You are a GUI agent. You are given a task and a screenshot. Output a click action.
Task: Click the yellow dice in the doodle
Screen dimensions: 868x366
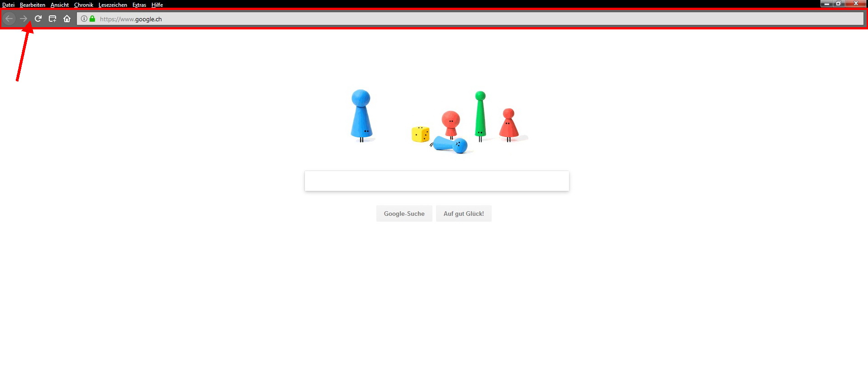point(420,134)
